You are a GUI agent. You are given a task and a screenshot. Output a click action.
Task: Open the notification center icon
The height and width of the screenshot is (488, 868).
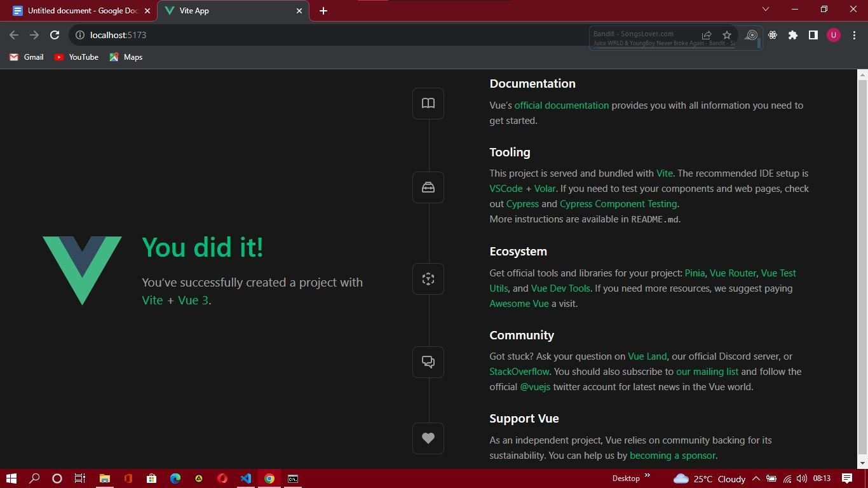847,478
